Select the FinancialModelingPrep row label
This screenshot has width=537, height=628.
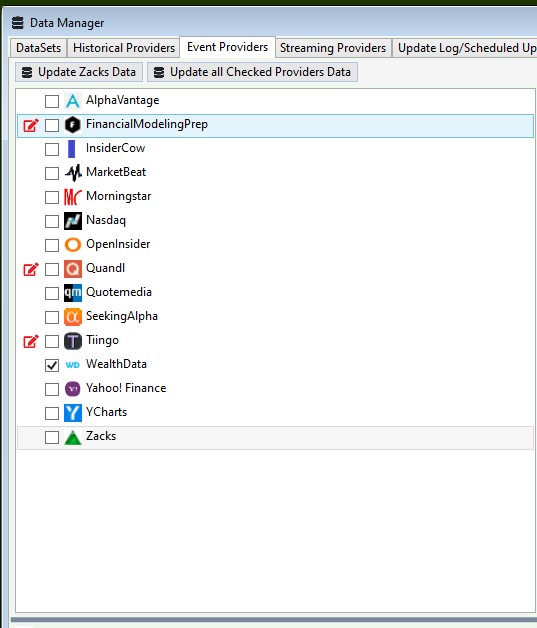tap(147, 124)
